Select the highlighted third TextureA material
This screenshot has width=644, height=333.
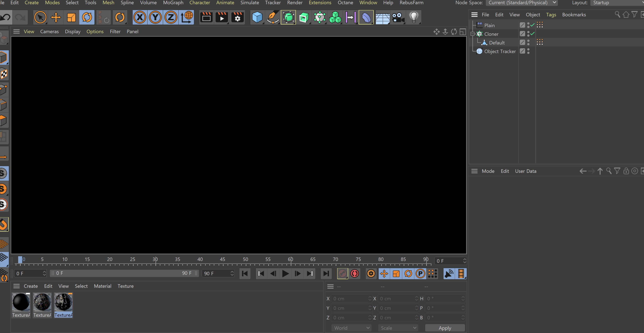(63, 305)
